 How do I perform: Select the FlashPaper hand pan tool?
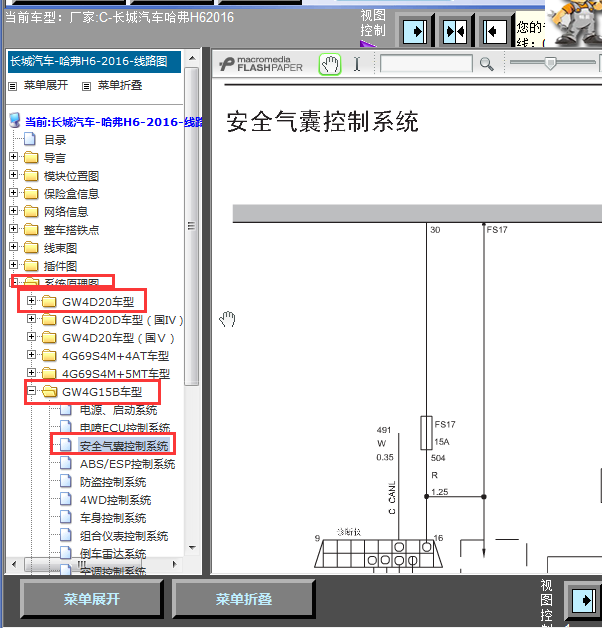coord(330,64)
